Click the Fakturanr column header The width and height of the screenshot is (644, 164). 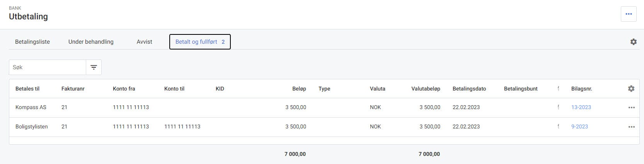coord(73,89)
